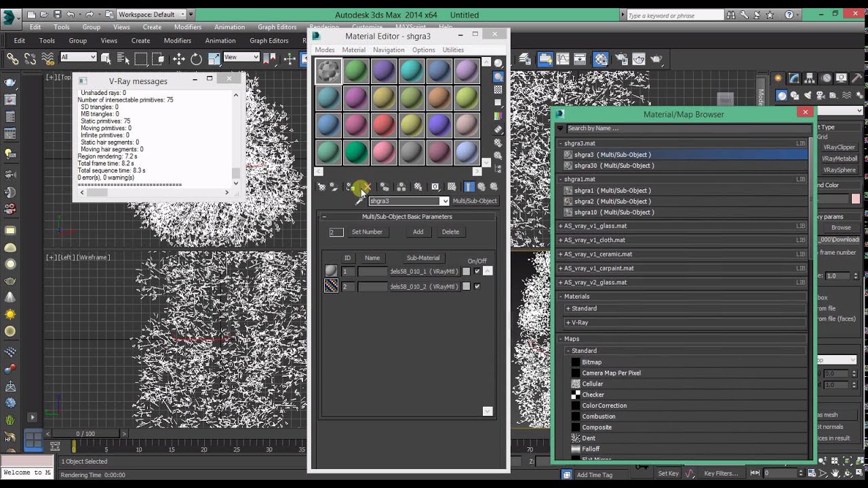Image resolution: width=868 pixels, height=488 pixels.
Task: Click the Add sub-material button
Action: (x=418, y=232)
